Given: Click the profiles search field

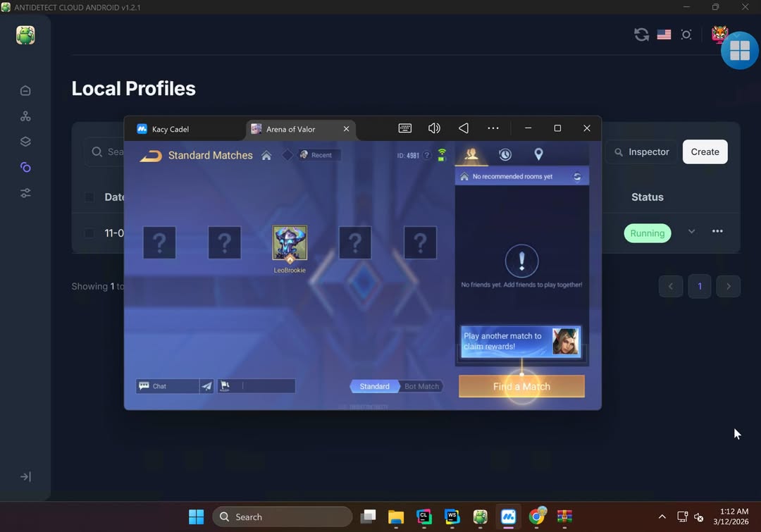Looking at the screenshot, I should tap(104, 152).
